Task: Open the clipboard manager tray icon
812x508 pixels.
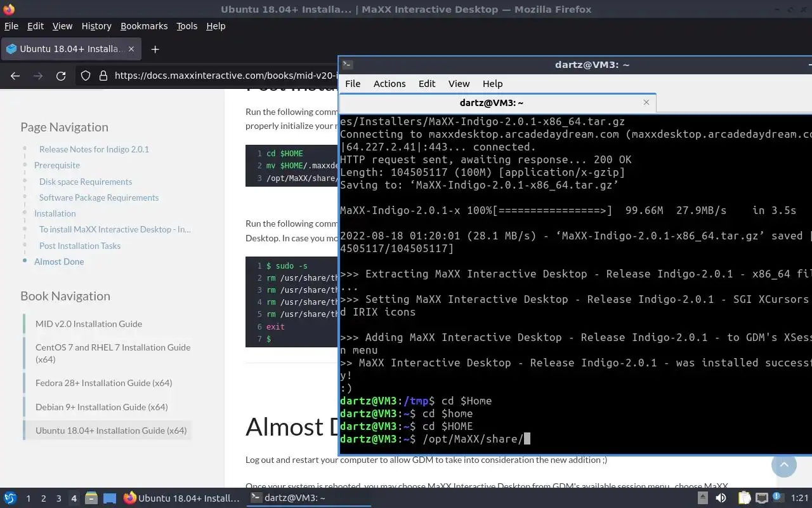Action: (x=744, y=498)
